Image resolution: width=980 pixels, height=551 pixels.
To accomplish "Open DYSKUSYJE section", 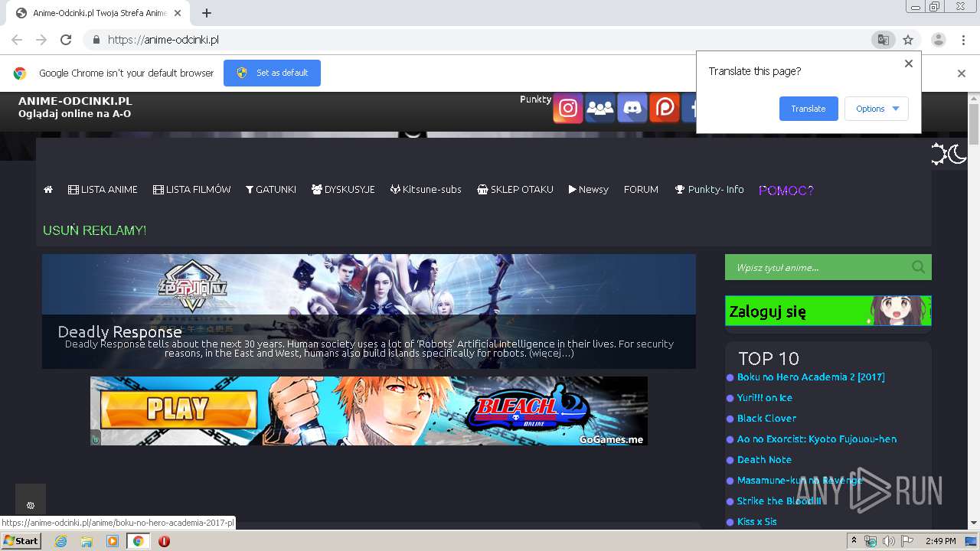I will [x=343, y=190].
